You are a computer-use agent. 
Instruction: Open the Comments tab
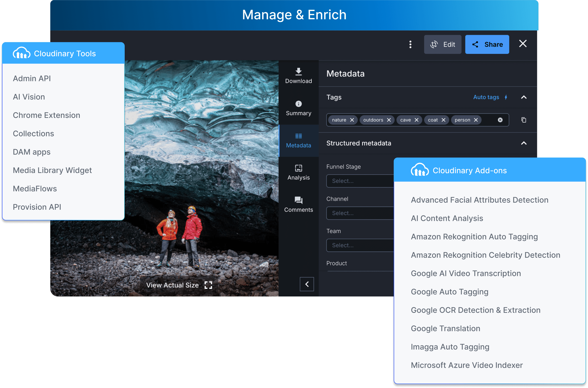coord(298,205)
